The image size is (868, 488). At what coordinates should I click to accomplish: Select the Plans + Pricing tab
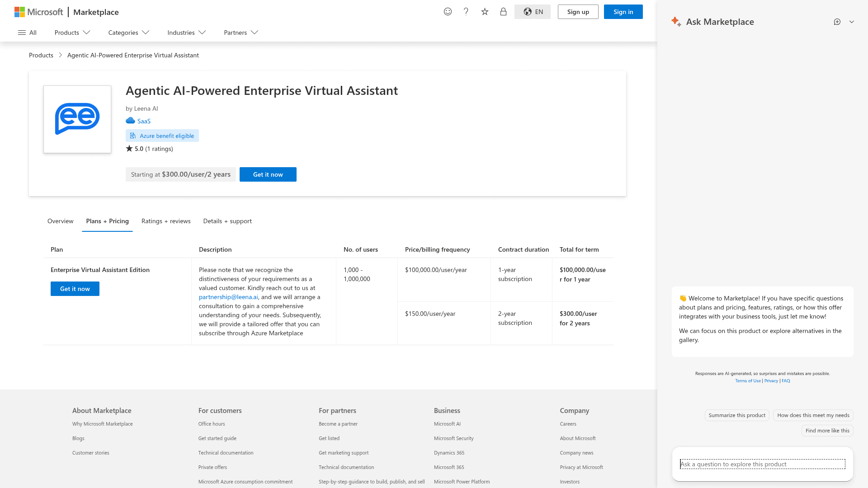pos(107,221)
